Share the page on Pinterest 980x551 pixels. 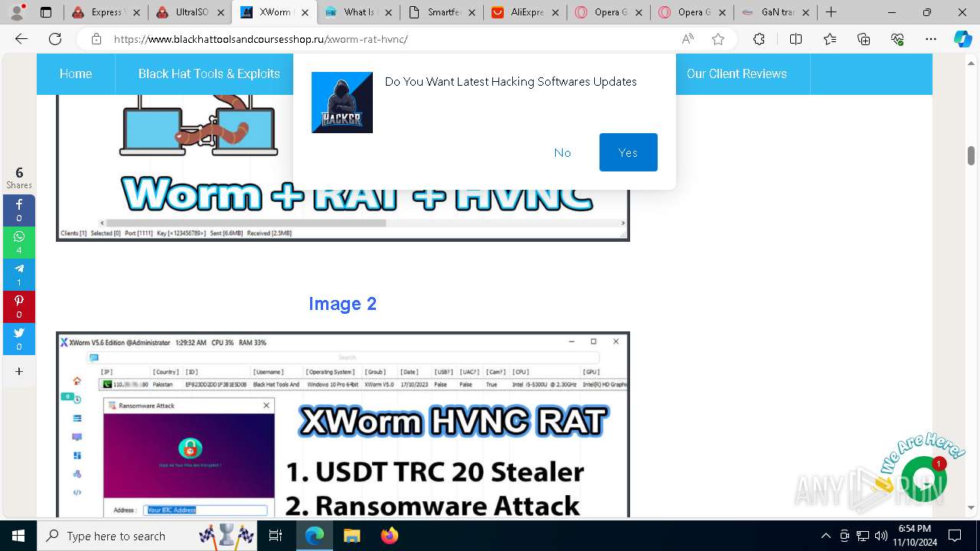pos(19,307)
